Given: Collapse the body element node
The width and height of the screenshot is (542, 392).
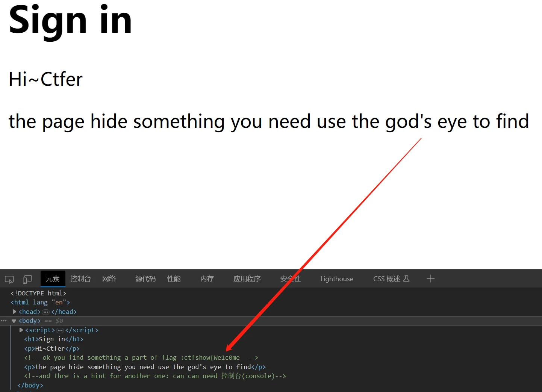Looking at the screenshot, I should [14, 321].
